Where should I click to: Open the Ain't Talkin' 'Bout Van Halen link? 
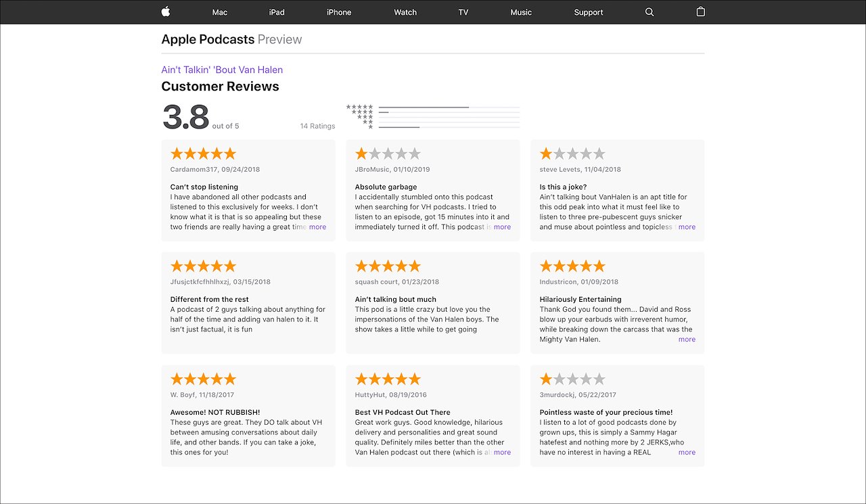click(x=222, y=70)
